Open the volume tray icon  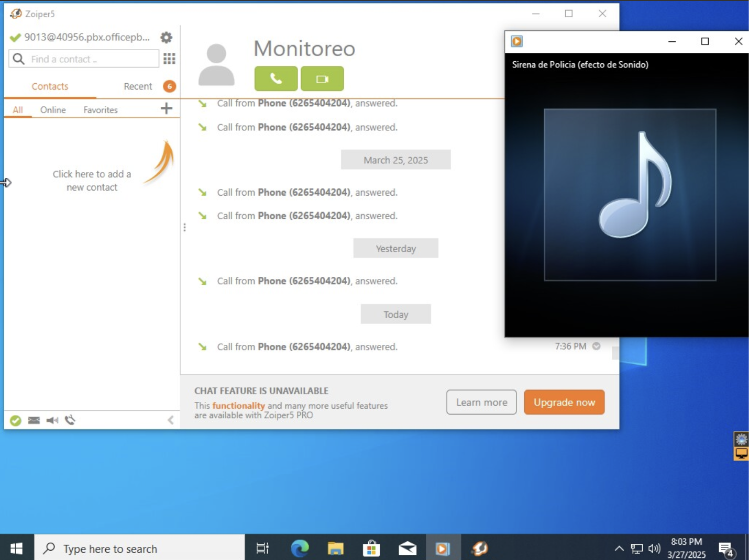point(654,548)
